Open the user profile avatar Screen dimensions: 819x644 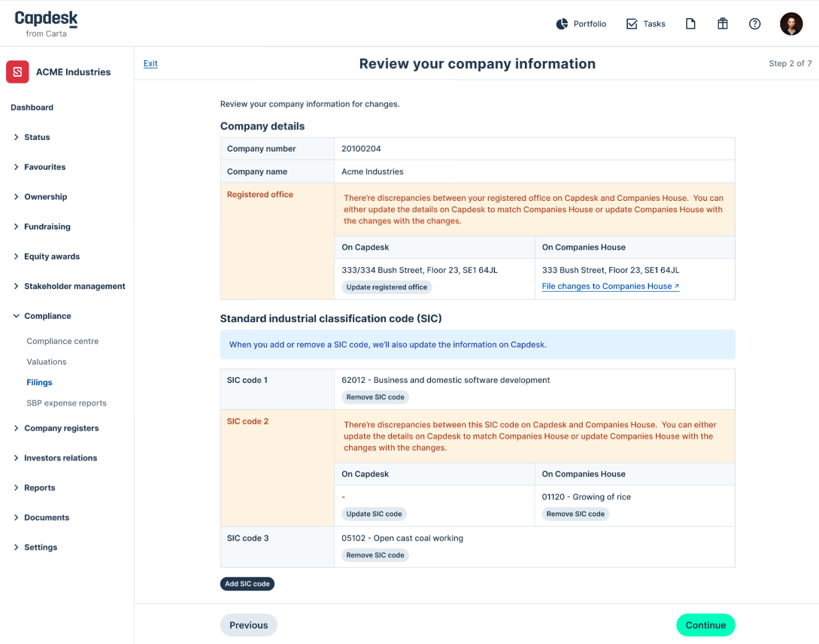[x=790, y=24]
